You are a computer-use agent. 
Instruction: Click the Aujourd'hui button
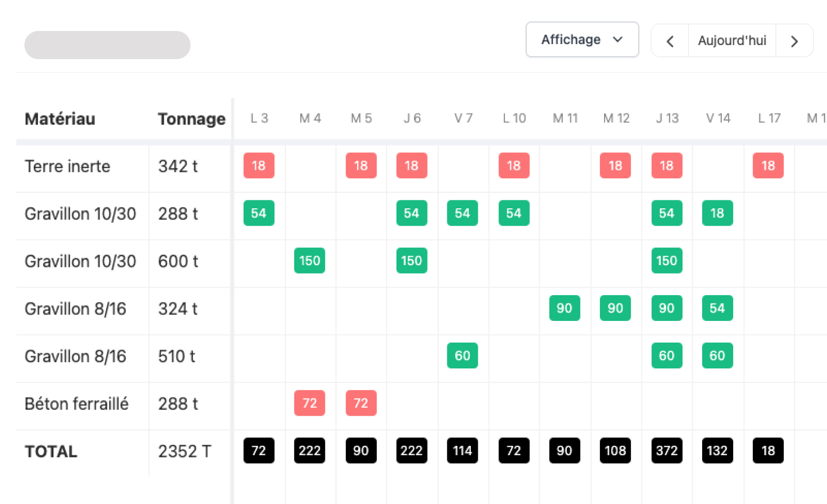tap(732, 41)
